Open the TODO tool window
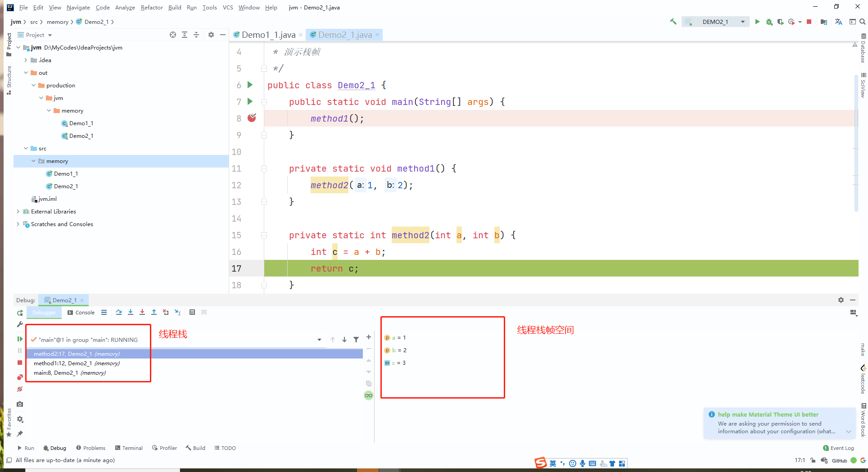Screen dimensions: 868x472 coord(225,448)
